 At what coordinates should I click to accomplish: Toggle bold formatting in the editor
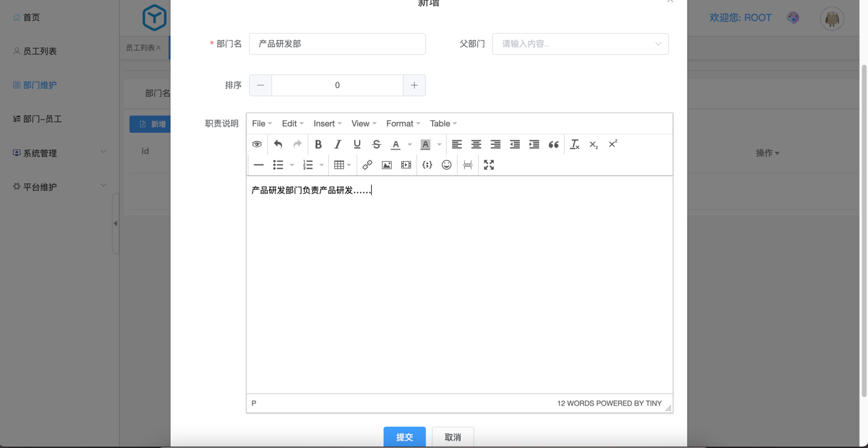click(318, 144)
